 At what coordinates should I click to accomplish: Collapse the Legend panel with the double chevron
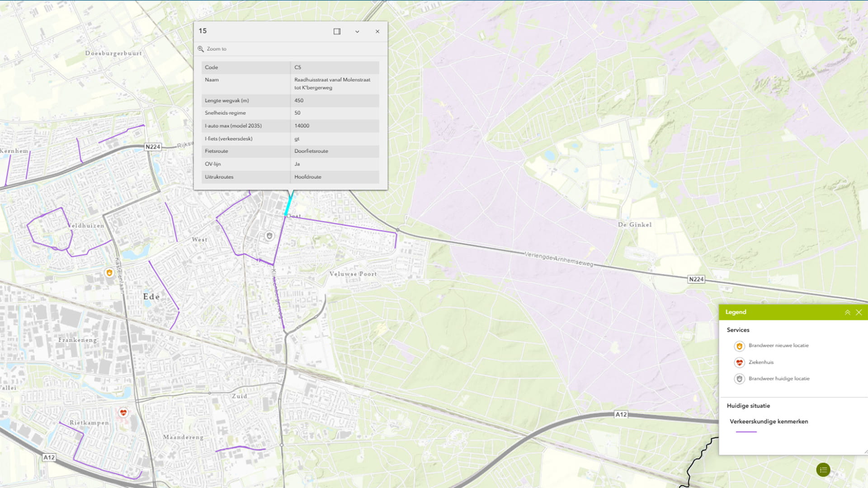coord(847,312)
